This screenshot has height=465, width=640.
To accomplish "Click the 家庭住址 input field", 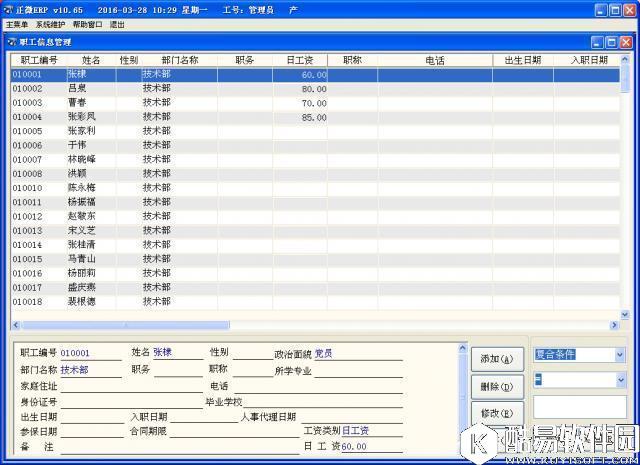I will tap(131, 386).
